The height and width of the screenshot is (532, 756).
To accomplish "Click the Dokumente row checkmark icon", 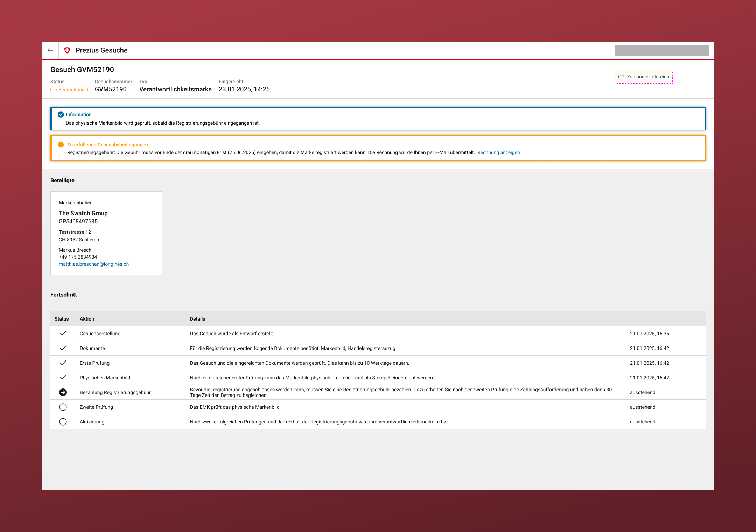I will tap(63, 348).
